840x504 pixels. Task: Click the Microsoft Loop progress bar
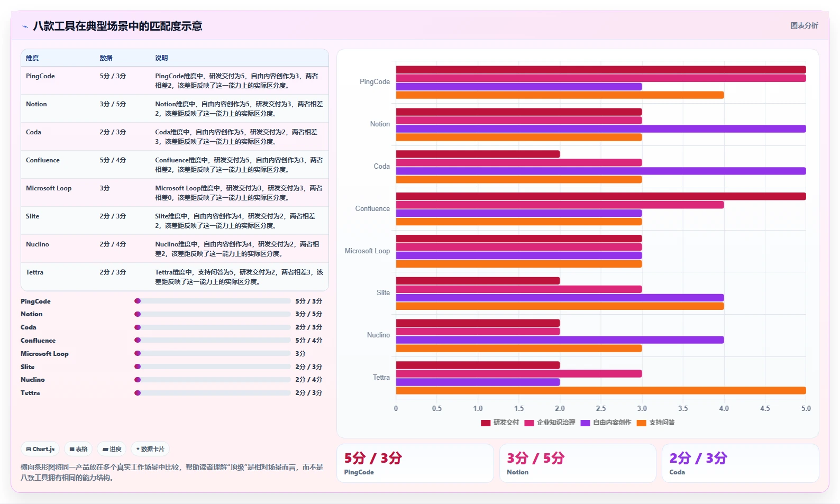click(x=212, y=353)
